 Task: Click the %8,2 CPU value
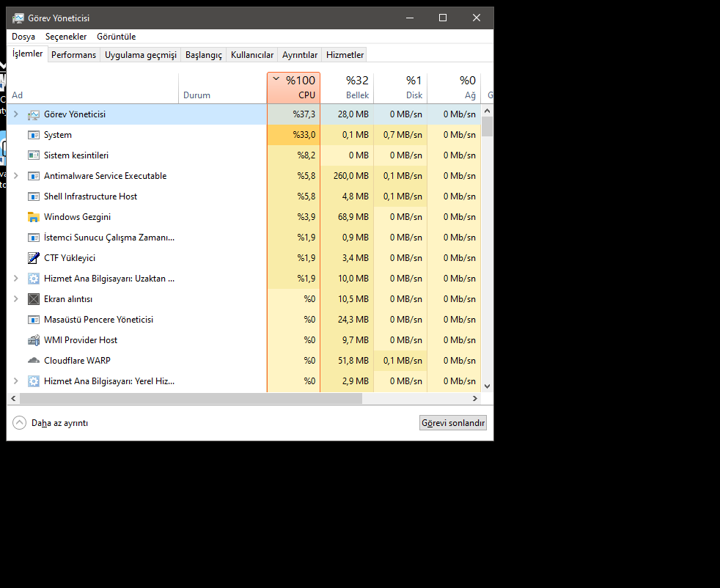pyautogui.click(x=306, y=155)
